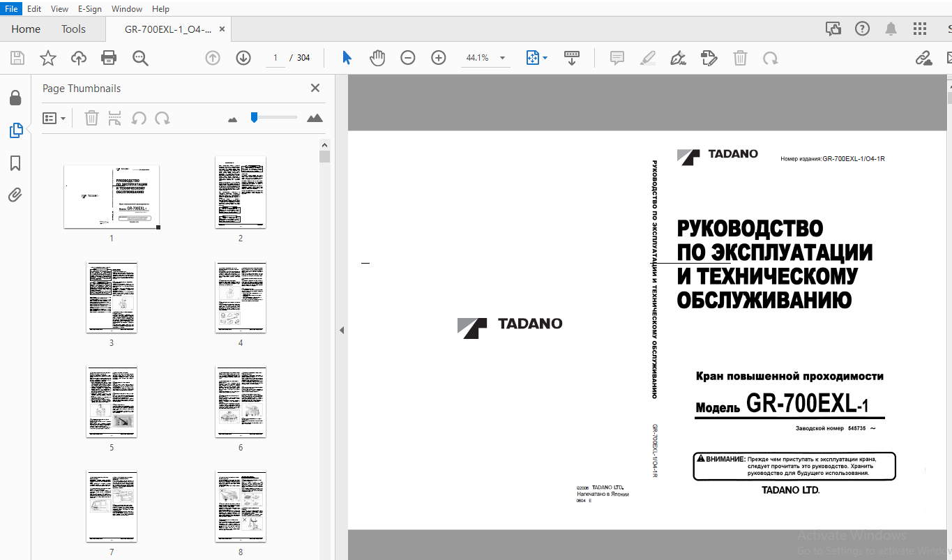
Task: Click the insert pages icon in thumbnails panel
Action: [x=115, y=119]
